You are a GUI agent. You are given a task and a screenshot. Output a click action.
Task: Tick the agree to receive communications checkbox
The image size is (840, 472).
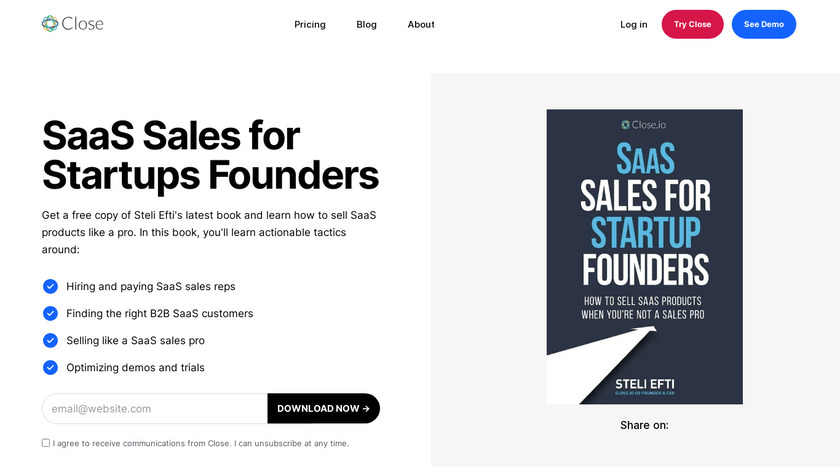pyautogui.click(x=46, y=443)
